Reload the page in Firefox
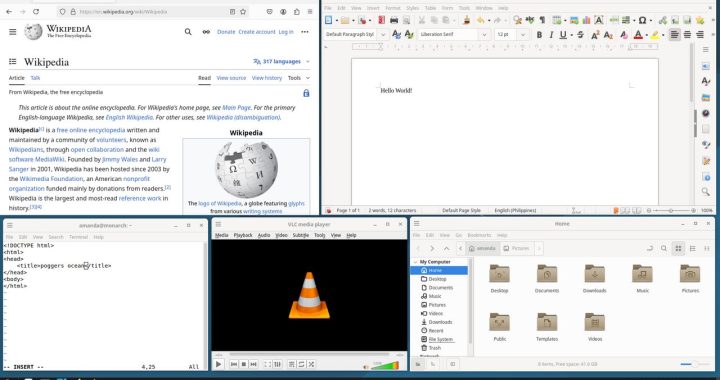The height and width of the screenshot is (380, 720). tap(36, 11)
